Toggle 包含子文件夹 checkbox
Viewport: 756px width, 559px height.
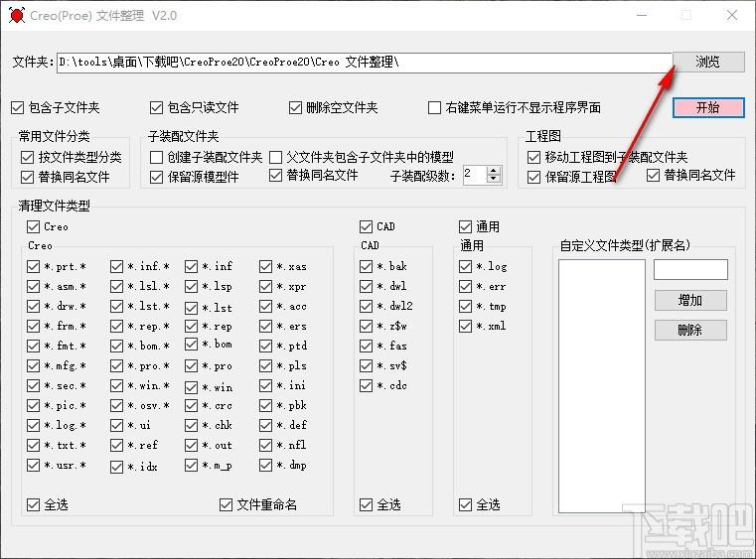tap(17, 107)
